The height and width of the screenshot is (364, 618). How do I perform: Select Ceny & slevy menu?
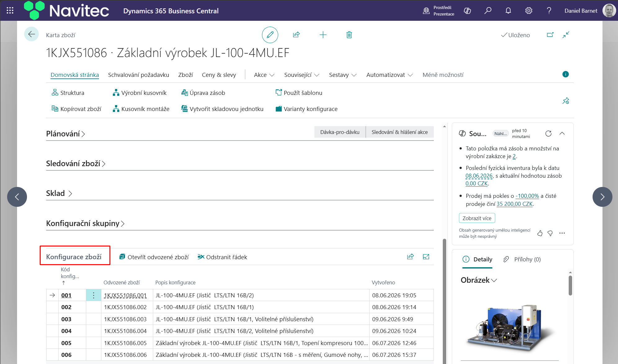point(219,75)
